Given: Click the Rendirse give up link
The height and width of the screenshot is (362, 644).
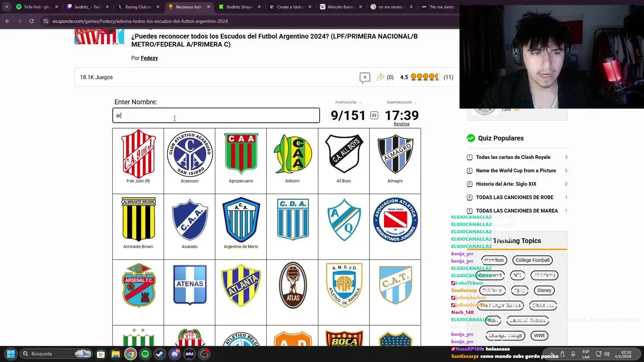Looking at the screenshot, I should tap(401, 124).
